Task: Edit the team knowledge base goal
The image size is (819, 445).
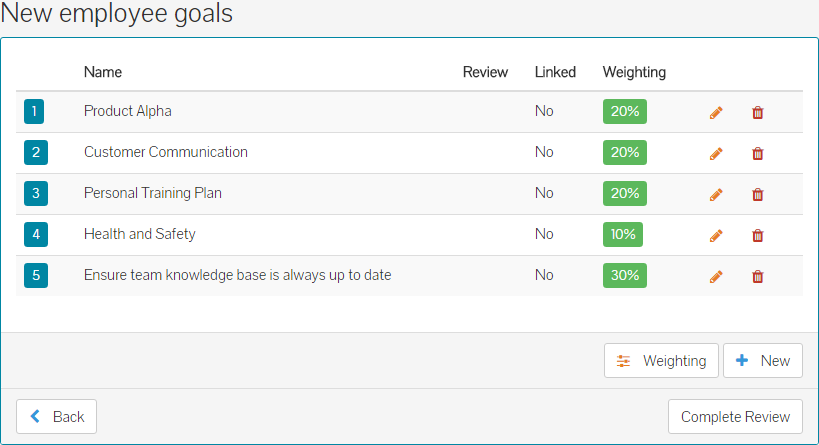Action: coord(716,276)
